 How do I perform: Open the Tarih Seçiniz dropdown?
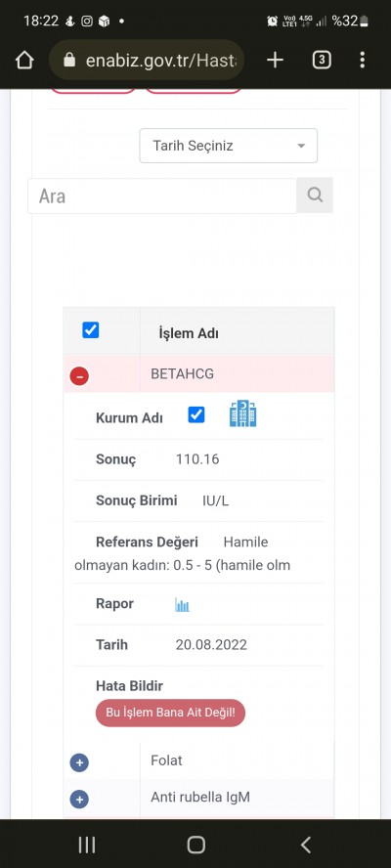click(x=228, y=146)
